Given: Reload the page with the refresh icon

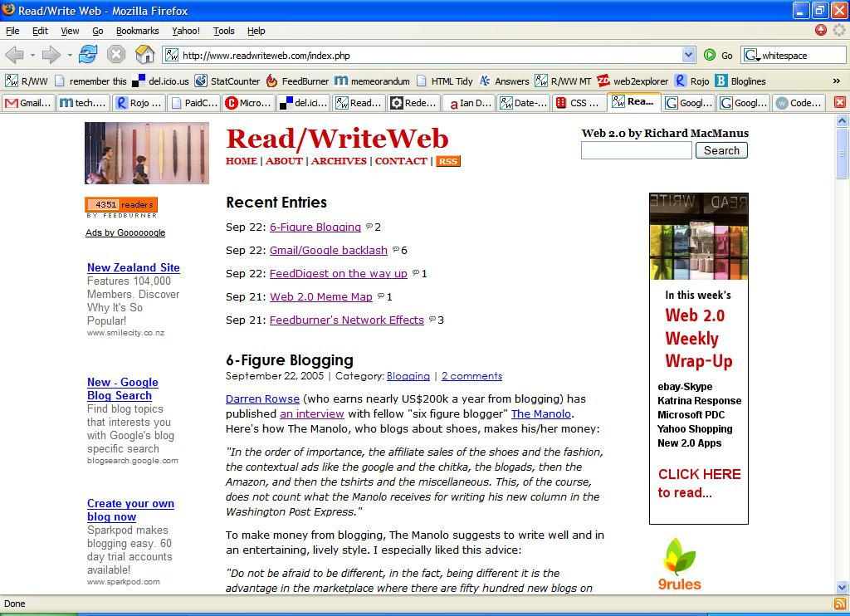Looking at the screenshot, I should point(88,54).
